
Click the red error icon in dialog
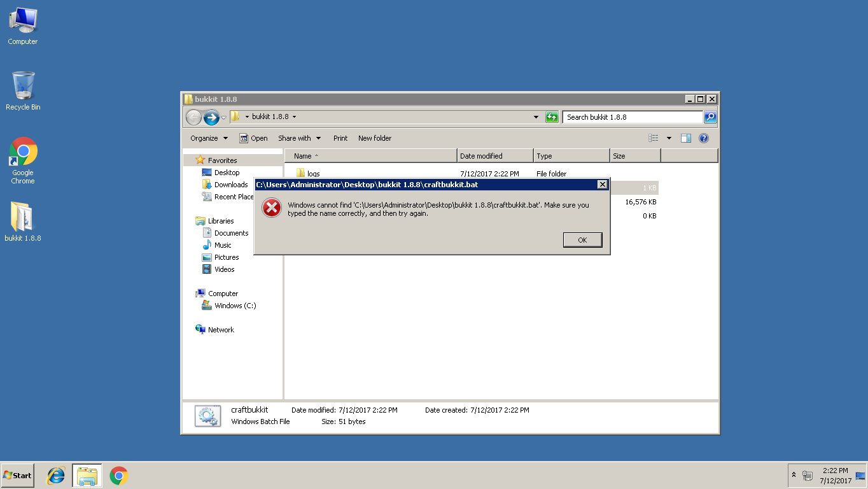pyautogui.click(x=272, y=208)
